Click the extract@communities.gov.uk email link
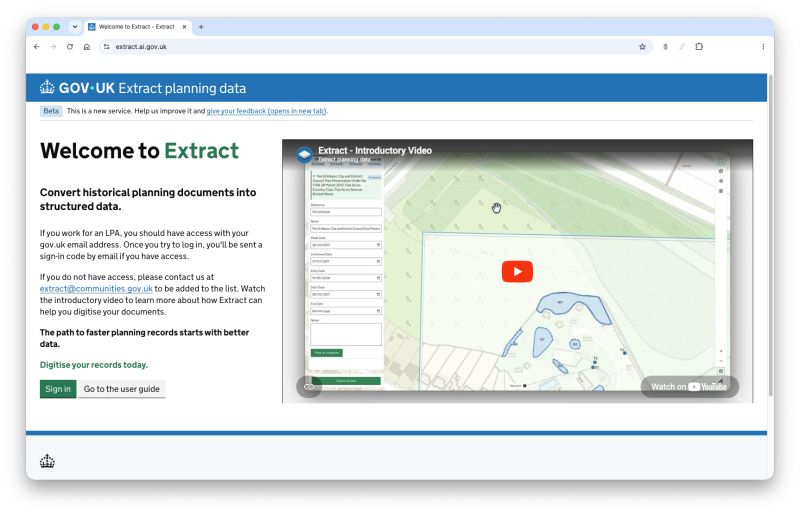 (96, 289)
